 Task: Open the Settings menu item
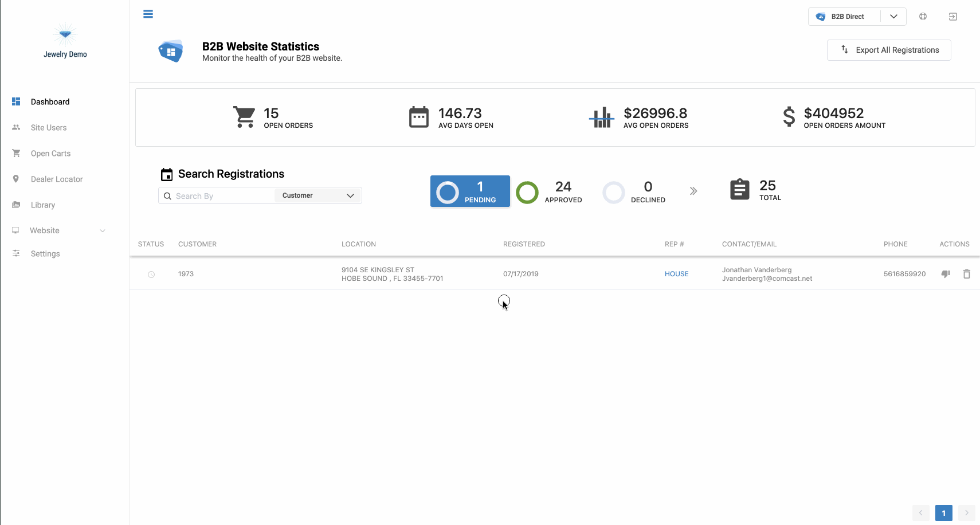click(x=45, y=253)
